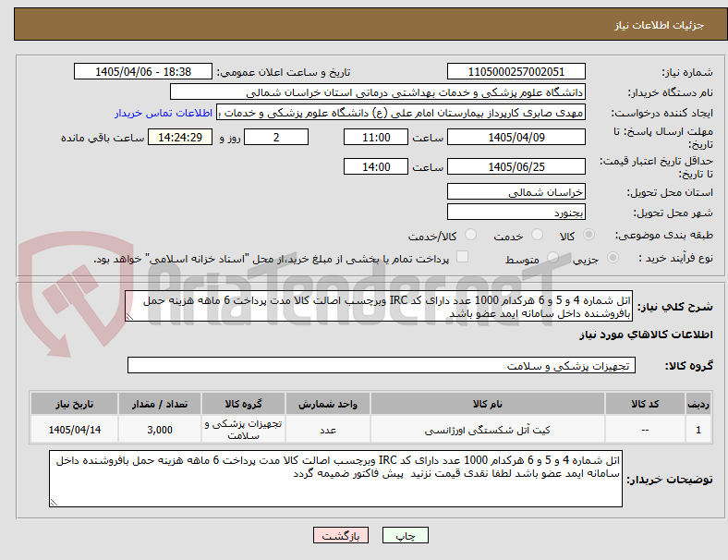Click price validity date 1405/06/25
The height and width of the screenshot is (560, 728).
516,166
